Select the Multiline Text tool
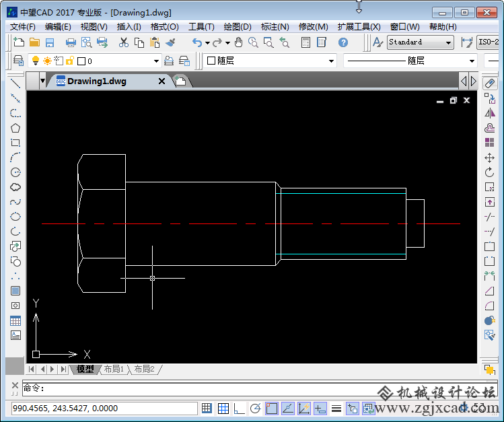The image size is (504, 422). [15, 335]
